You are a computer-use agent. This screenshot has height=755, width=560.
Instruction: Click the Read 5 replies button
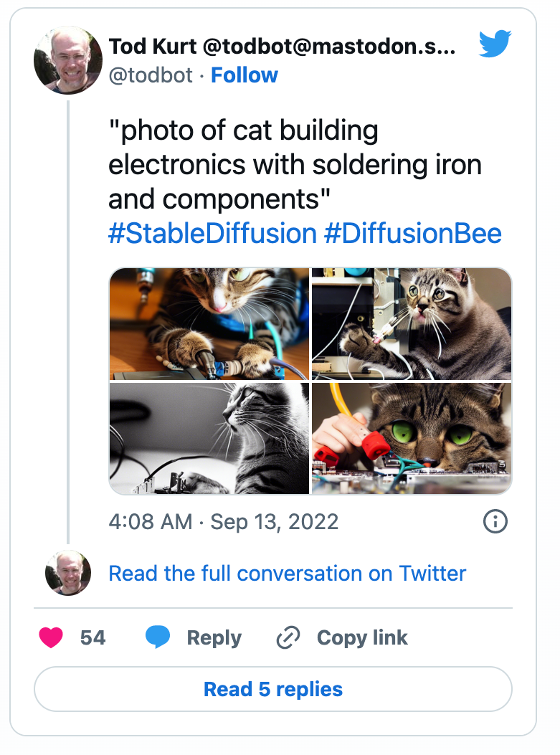(x=273, y=689)
